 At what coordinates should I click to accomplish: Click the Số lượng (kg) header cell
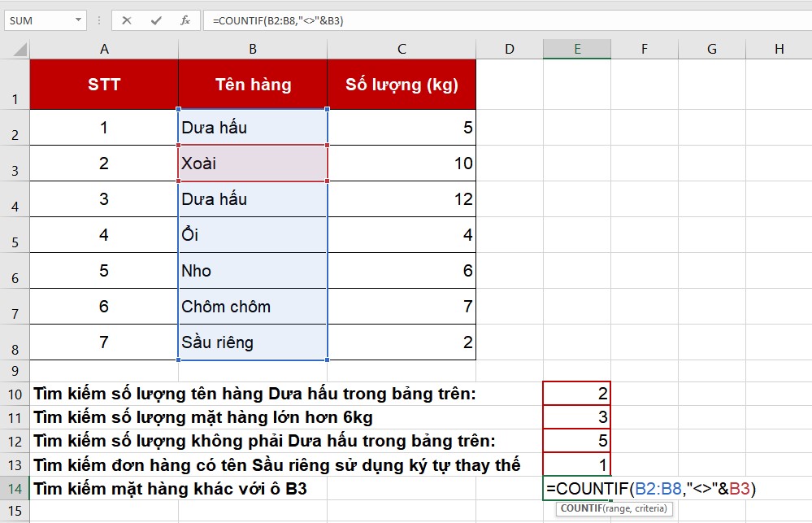point(402,85)
